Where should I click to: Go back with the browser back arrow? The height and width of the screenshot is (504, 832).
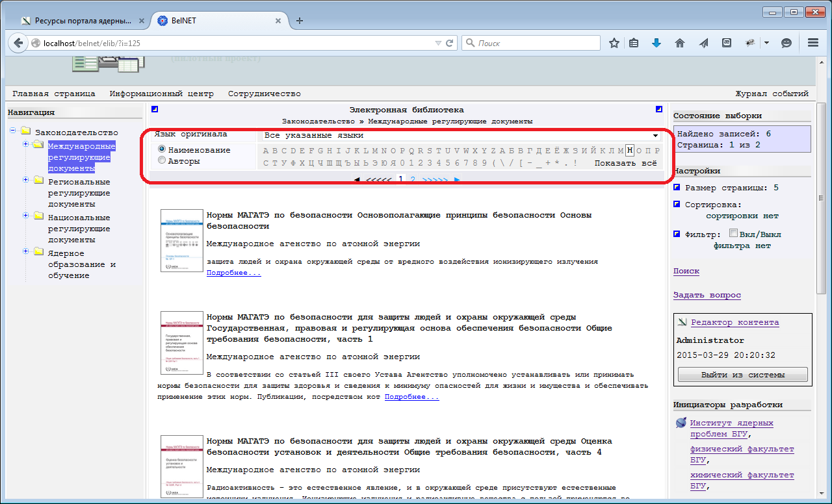coord(18,44)
